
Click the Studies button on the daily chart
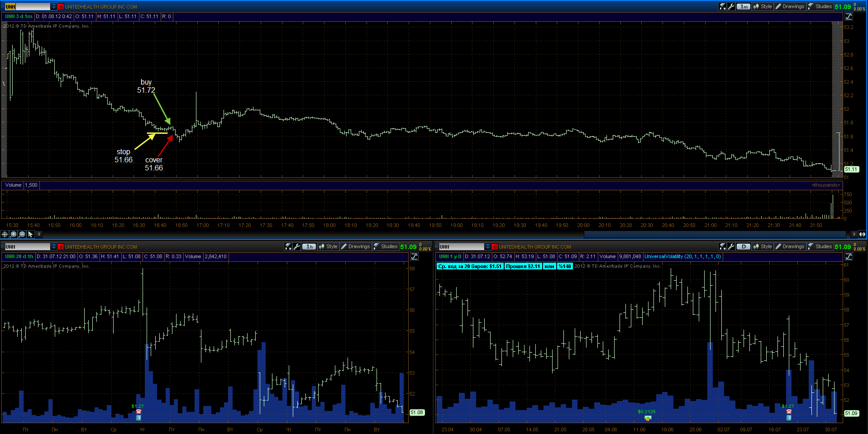pyautogui.click(x=820, y=246)
